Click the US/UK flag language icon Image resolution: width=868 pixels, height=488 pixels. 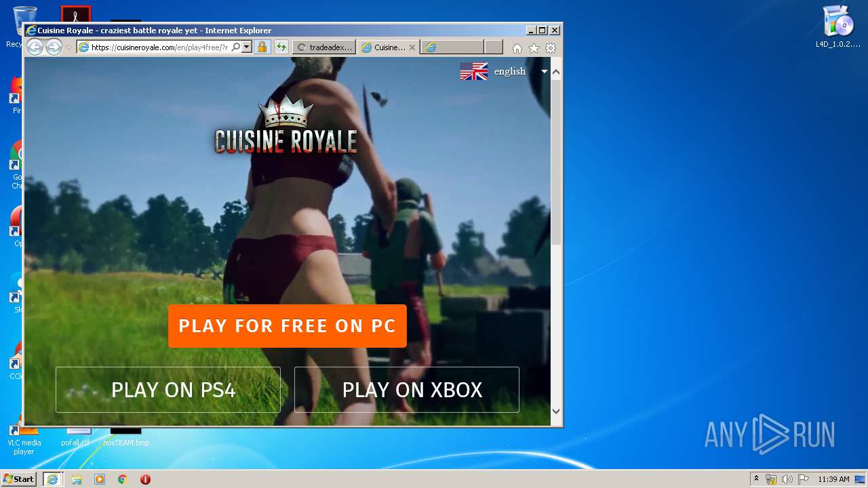474,71
